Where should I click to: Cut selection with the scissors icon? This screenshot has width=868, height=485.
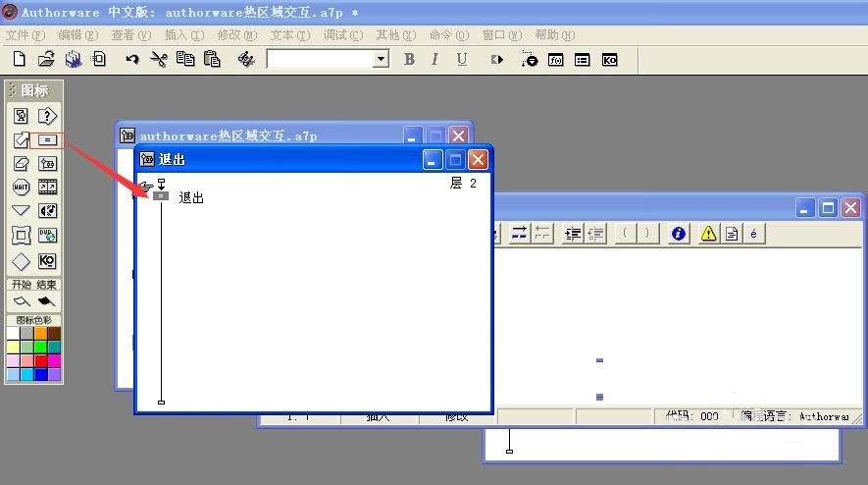tap(159, 59)
